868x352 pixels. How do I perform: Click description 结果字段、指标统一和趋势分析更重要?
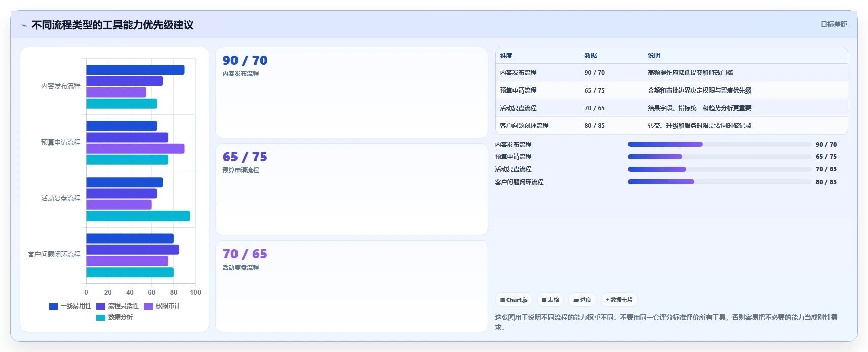pyautogui.click(x=699, y=108)
